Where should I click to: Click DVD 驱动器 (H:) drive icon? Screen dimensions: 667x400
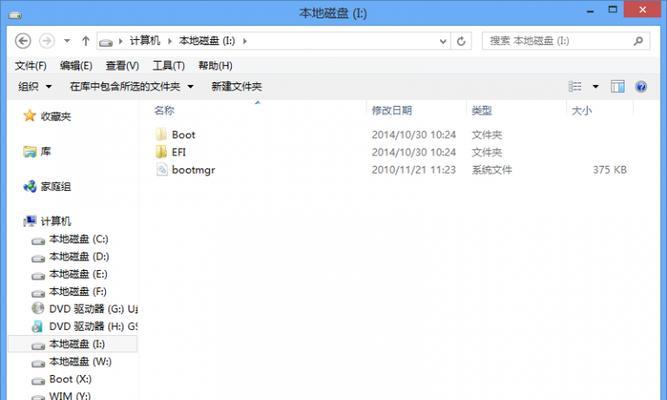pos(37,326)
